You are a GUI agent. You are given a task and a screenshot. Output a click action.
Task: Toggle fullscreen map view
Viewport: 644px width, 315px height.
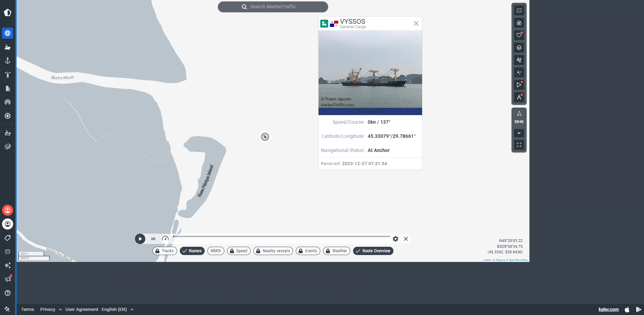pyautogui.click(x=519, y=145)
